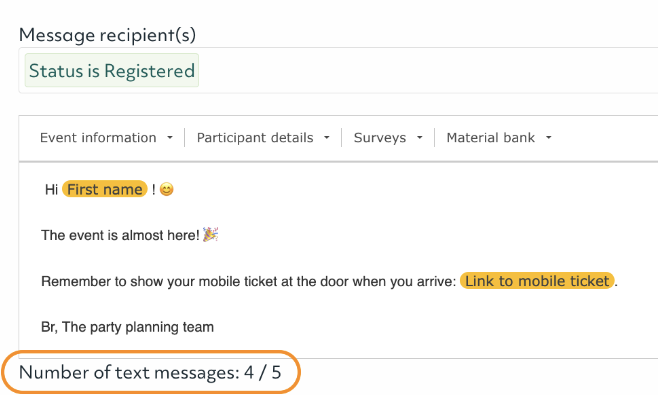Click the caret next to Participant details
This screenshot has height=396, width=658.
click(326, 138)
